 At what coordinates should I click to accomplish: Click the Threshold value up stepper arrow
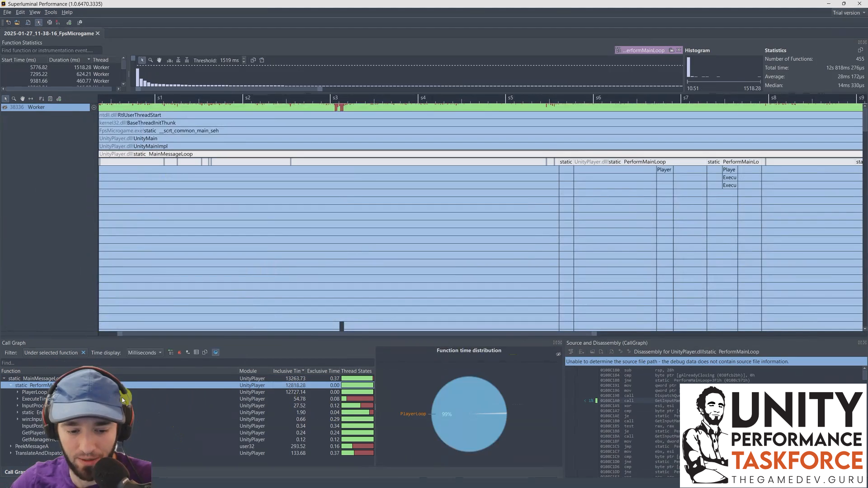(x=244, y=58)
